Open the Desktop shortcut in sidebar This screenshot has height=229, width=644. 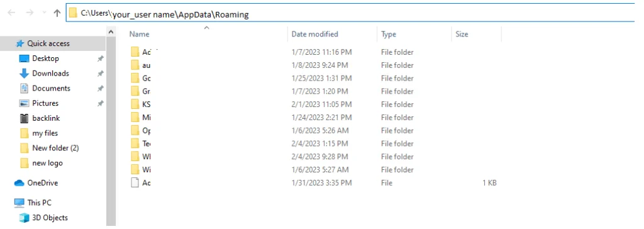(45, 59)
